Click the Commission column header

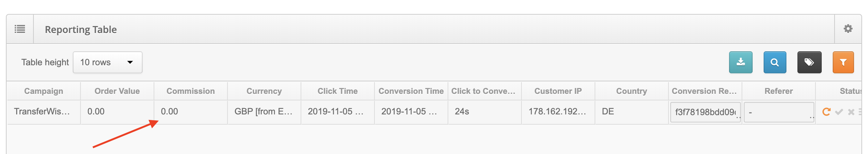[x=190, y=91]
